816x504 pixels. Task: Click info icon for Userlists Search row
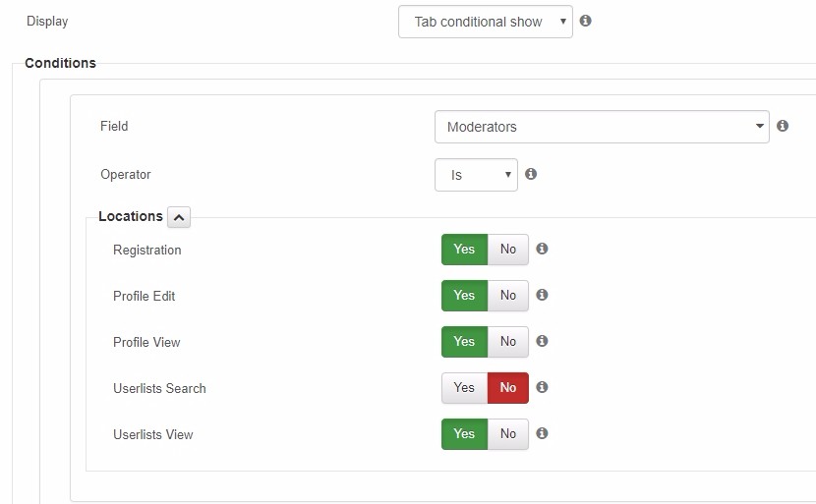[542, 387]
